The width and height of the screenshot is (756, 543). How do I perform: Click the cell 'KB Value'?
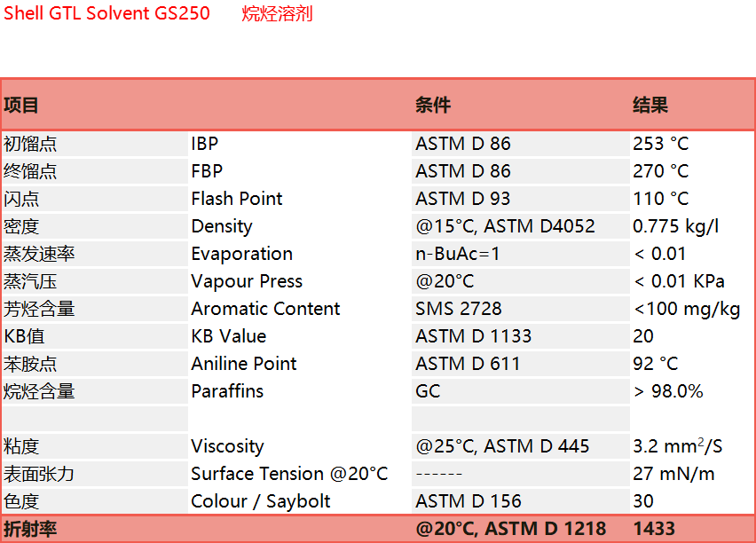pos(229,336)
